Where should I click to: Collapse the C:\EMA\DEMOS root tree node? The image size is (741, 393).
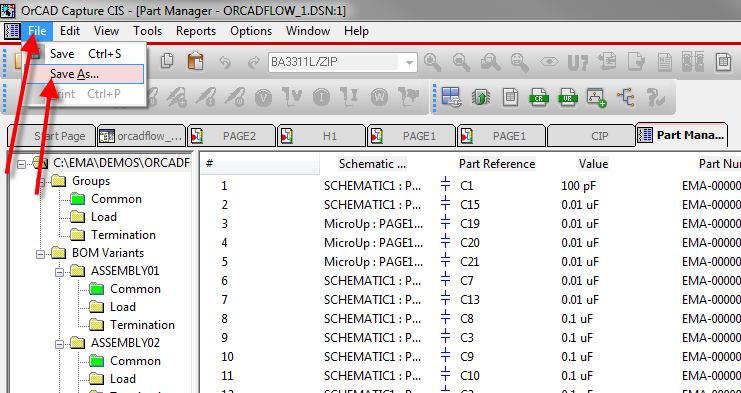pos(21,163)
